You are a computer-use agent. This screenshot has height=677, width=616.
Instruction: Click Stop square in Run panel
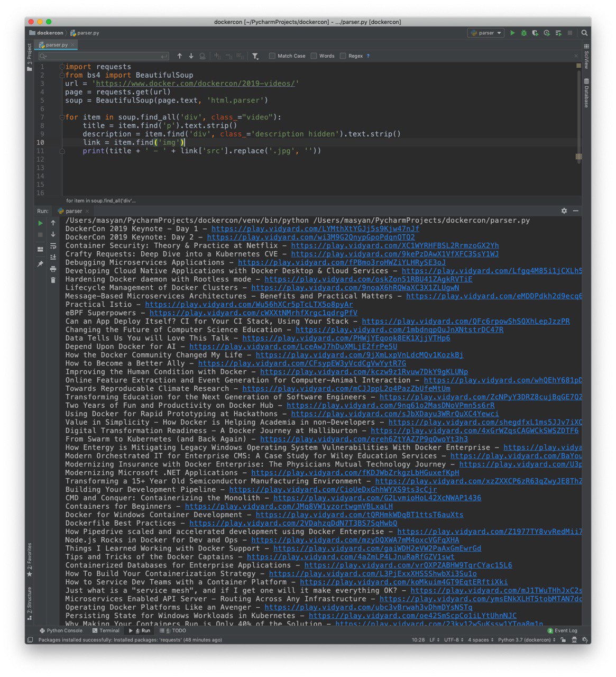coord(41,234)
